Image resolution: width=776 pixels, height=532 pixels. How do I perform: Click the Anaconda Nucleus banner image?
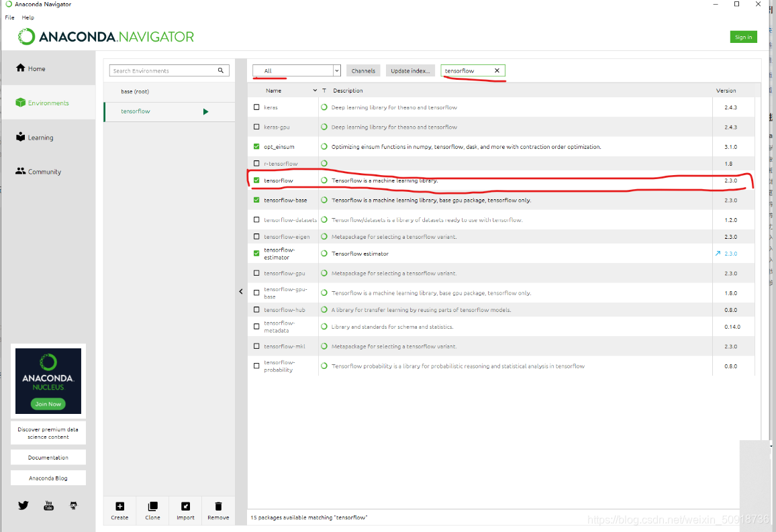48,380
